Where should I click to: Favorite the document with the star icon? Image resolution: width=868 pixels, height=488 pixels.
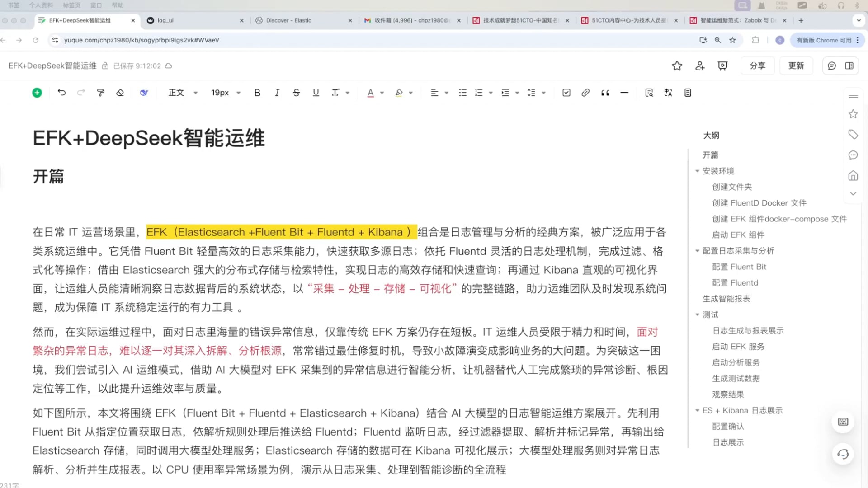pos(677,66)
